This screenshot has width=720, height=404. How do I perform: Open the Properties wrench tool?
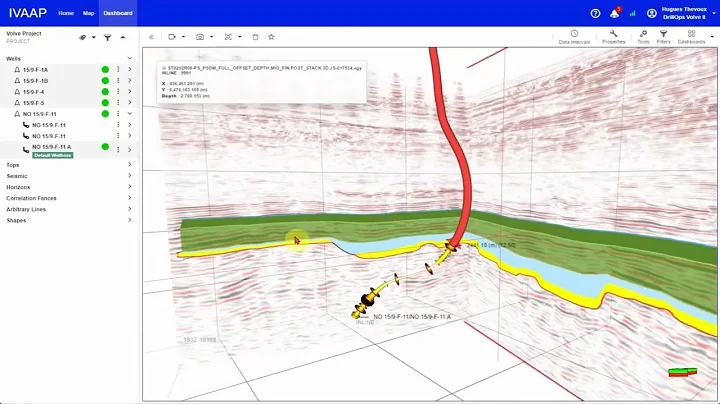tap(613, 37)
